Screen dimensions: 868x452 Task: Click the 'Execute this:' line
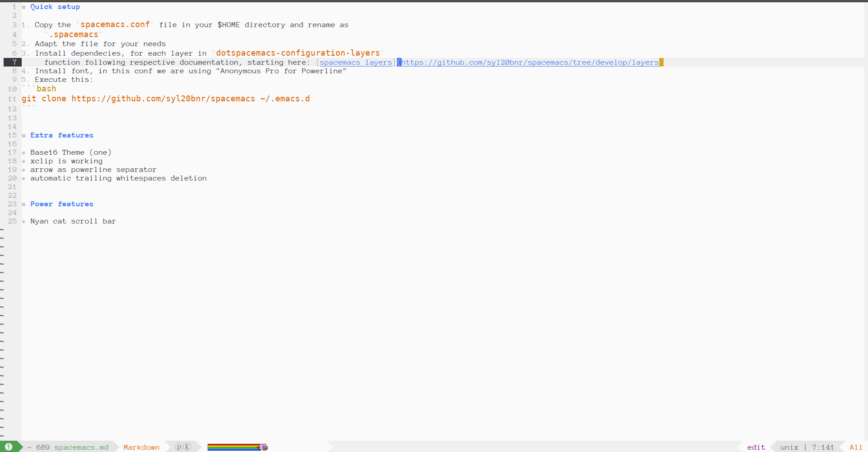click(64, 80)
